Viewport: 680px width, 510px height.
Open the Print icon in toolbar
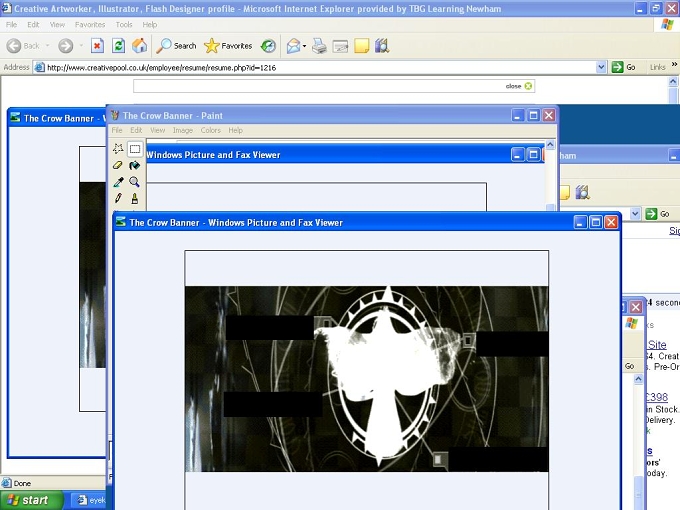319,46
